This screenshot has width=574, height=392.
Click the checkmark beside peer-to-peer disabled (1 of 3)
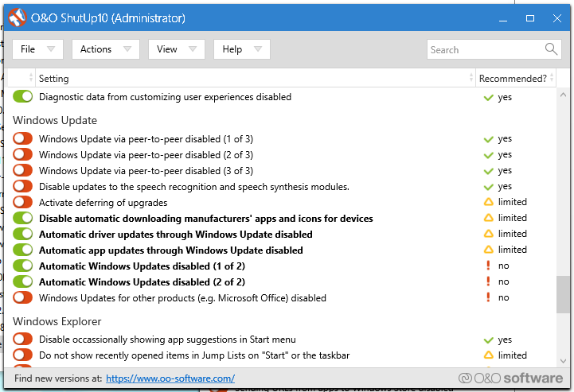click(488, 139)
